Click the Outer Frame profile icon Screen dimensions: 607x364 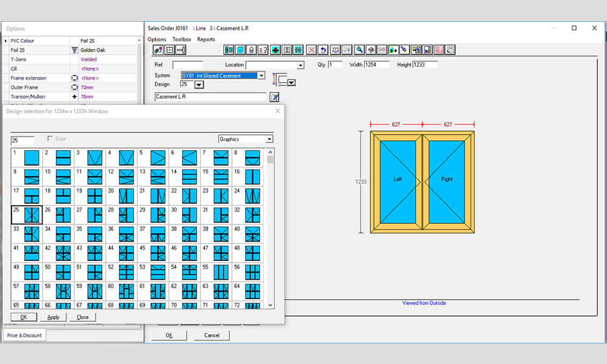click(x=74, y=87)
